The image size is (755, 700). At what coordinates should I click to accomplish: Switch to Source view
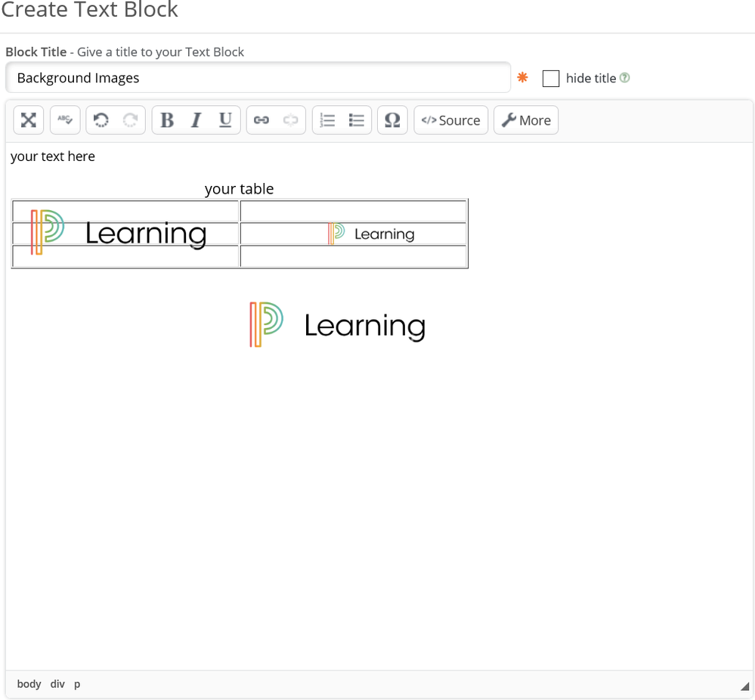pos(450,120)
